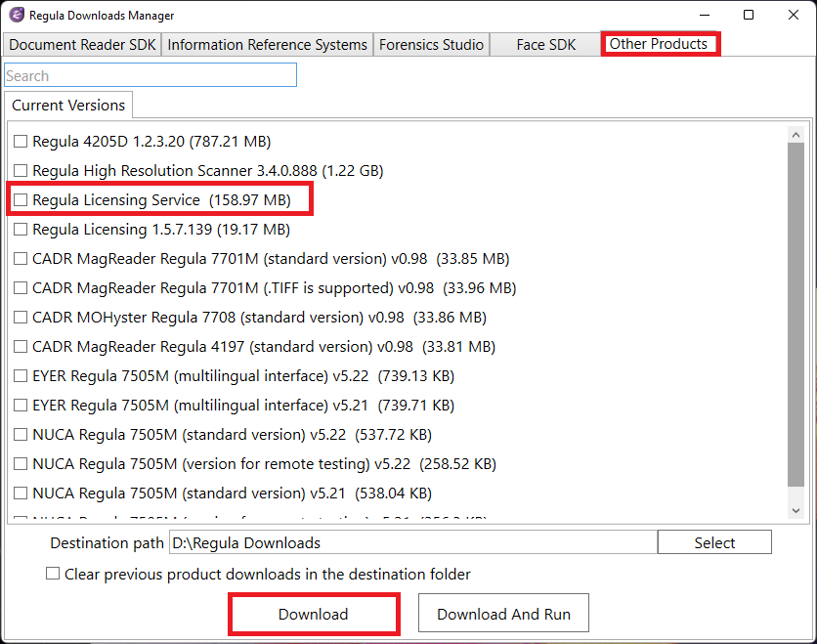This screenshot has height=644, width=817.
Task: Tick the Regula High Resolution Scanner checkbox
Action: [x=21, y=170]
